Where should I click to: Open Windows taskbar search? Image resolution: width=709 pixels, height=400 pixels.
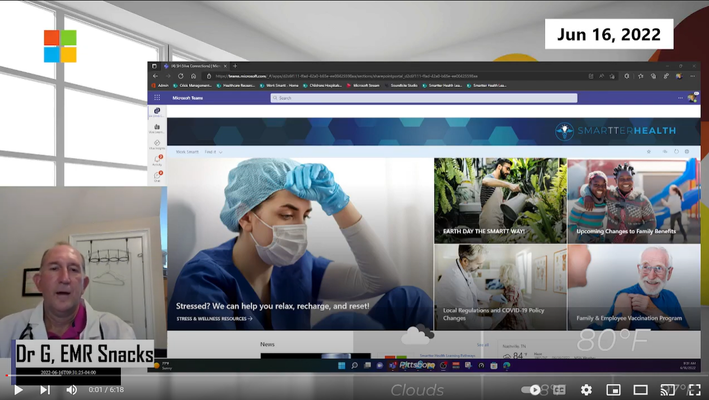tap(354, 365)
